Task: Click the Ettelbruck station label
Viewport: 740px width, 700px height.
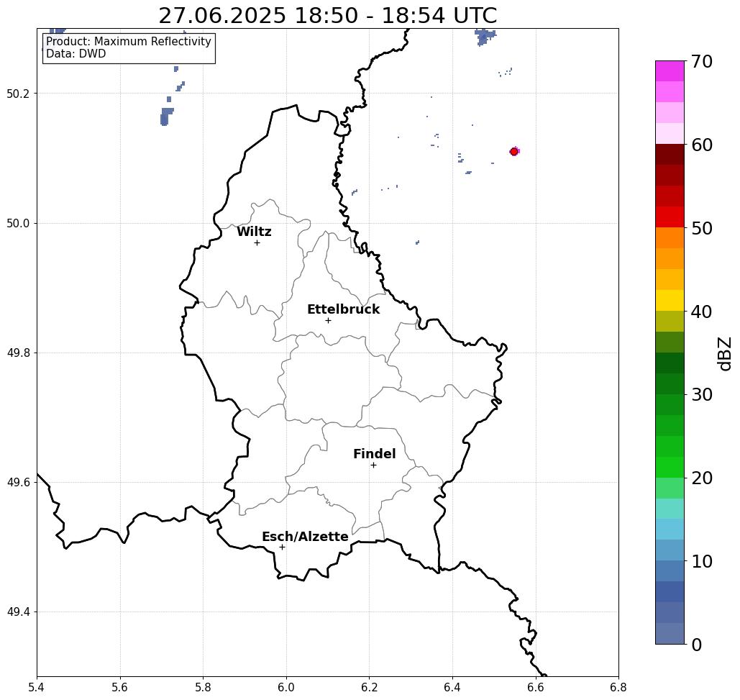Action: (x=343, y=309)
